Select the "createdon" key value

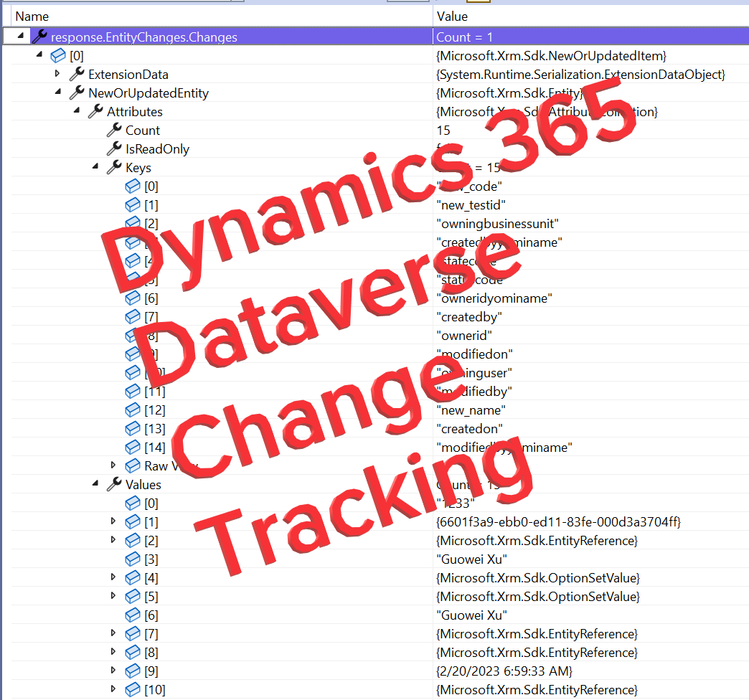click(469, 428)
